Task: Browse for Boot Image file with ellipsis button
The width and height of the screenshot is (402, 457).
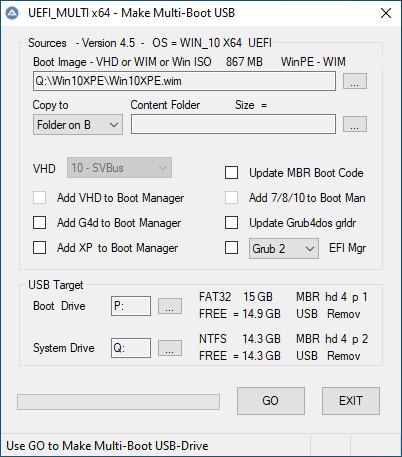Action: tap(355, 81)
